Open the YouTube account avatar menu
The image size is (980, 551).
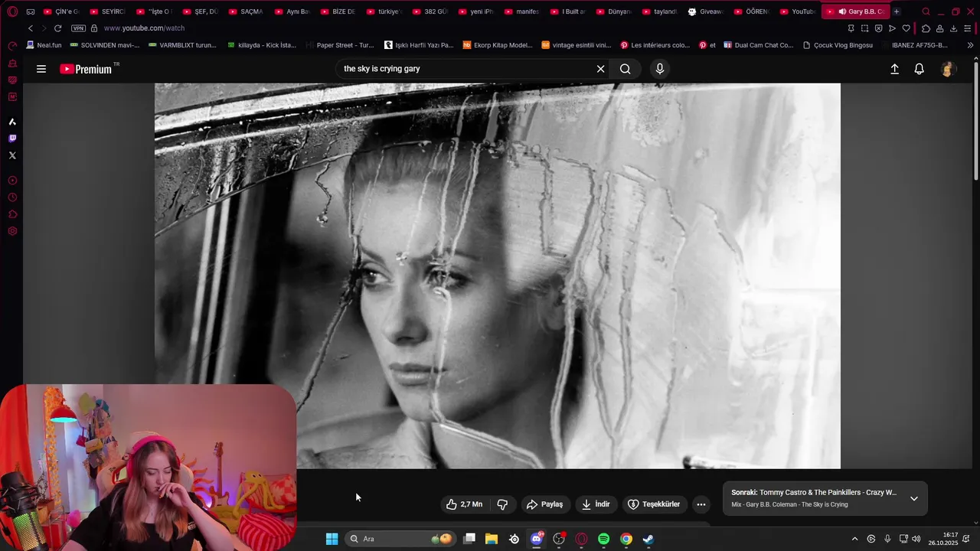(947, 69)
